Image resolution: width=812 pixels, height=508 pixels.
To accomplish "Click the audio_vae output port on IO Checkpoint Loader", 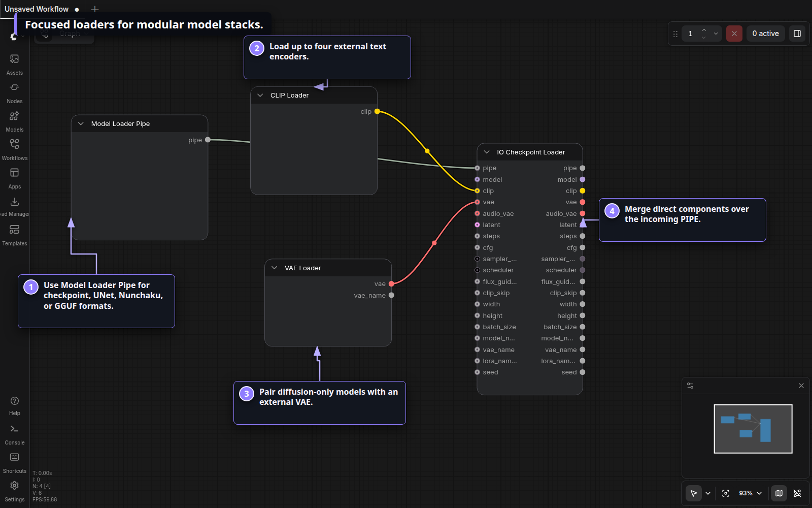I will 583,213.
